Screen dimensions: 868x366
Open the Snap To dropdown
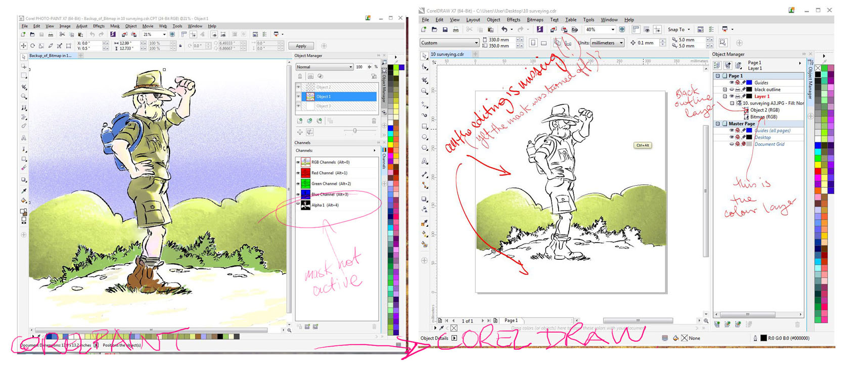coord(679,29)
